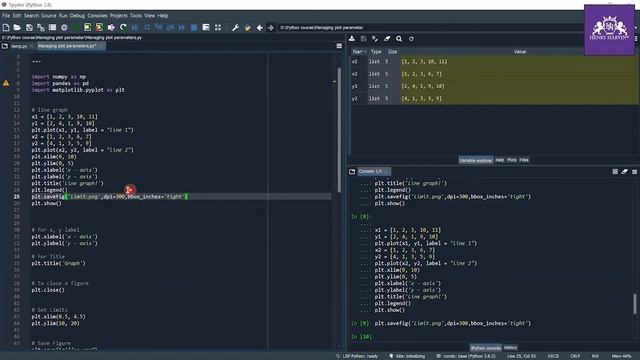This screenshot has width=640, height=360.
Task: Open the file list switcher icon
Action: pyautogui.click(x=53, y=28)
